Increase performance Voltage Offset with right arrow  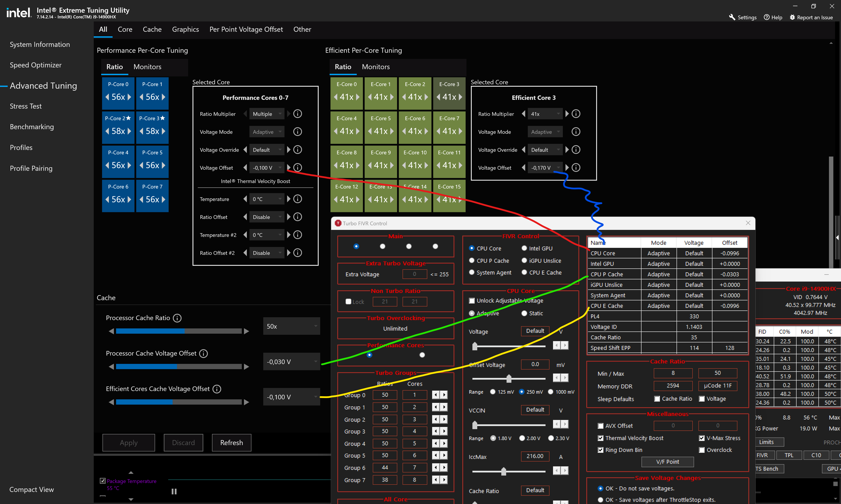coord(289,167)
